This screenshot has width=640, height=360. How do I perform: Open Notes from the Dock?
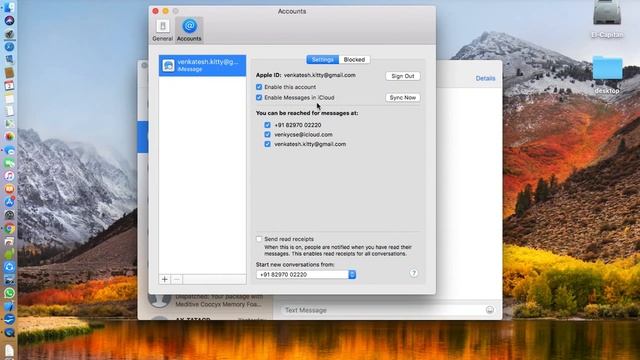(x=9, y=98)
